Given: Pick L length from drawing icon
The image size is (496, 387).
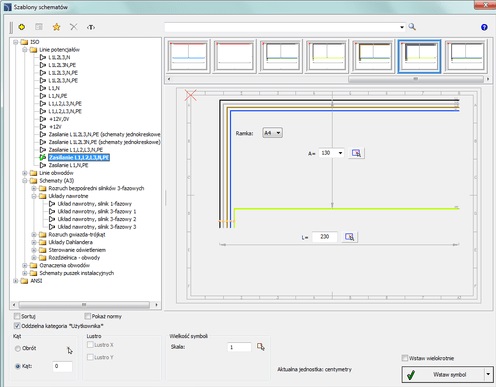Looking at the screenshot, I should (x=349, y=237).
